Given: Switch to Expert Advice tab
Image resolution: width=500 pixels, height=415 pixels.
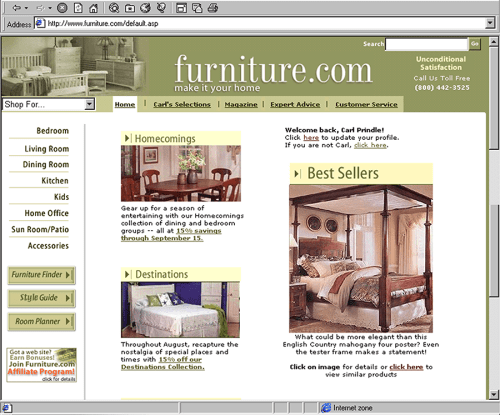Looking at the screenshot, I should [295, 104].
